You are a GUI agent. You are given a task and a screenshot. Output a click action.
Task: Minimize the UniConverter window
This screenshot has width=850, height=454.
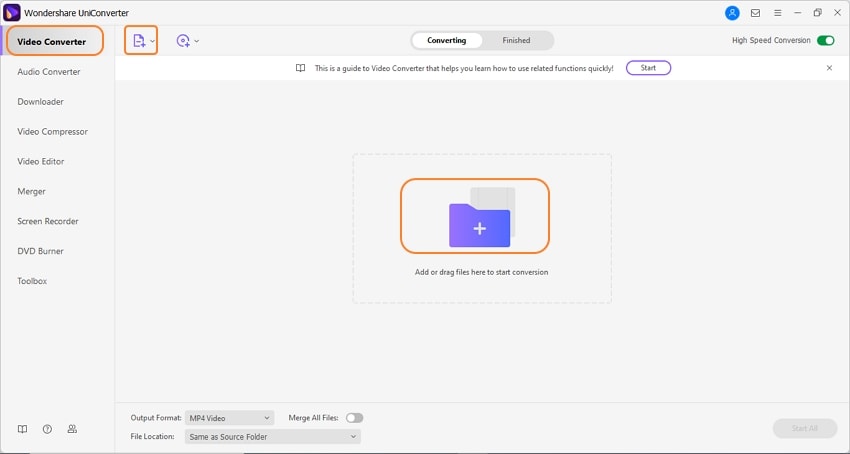(797, 13)
